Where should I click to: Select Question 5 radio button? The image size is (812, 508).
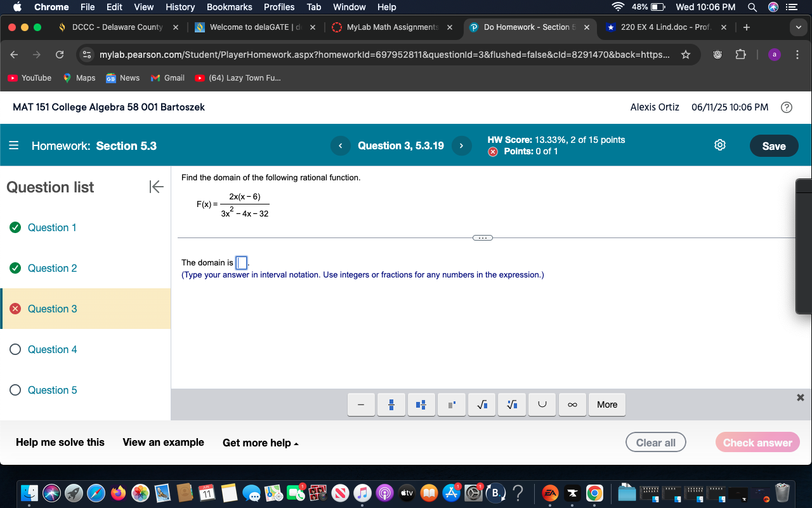tap(15, 390)
